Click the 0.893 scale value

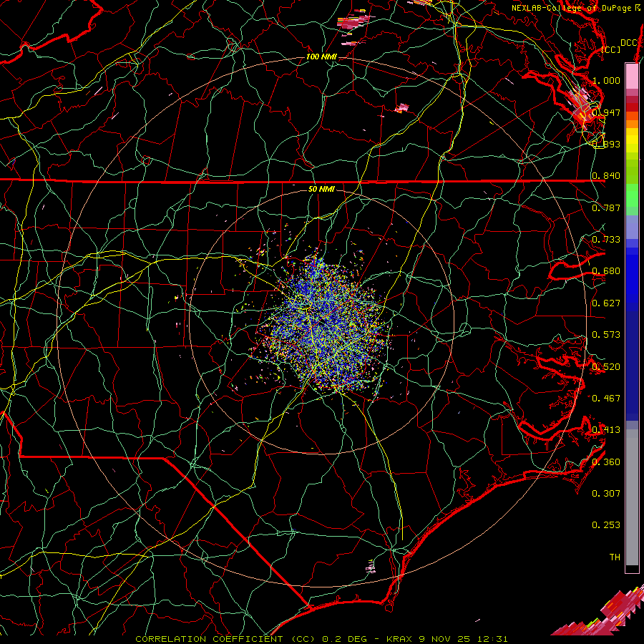click(606, 144)
